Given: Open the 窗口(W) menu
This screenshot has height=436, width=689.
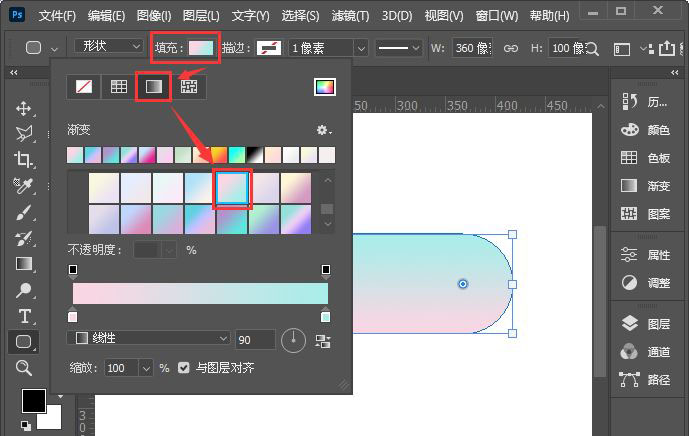Looking at the screenshot, I should 497,16.
